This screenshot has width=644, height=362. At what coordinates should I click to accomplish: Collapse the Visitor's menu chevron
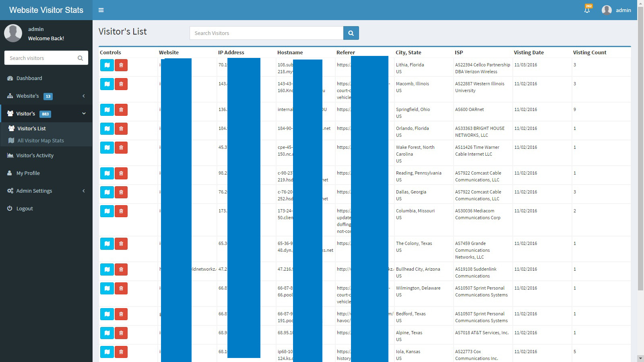tap(84, 113)
